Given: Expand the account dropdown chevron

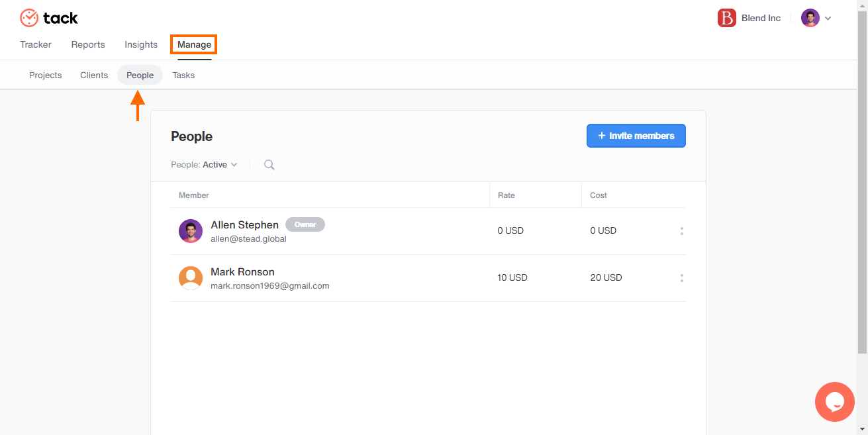Looking at the screenshot, I should tap(828, 19).
